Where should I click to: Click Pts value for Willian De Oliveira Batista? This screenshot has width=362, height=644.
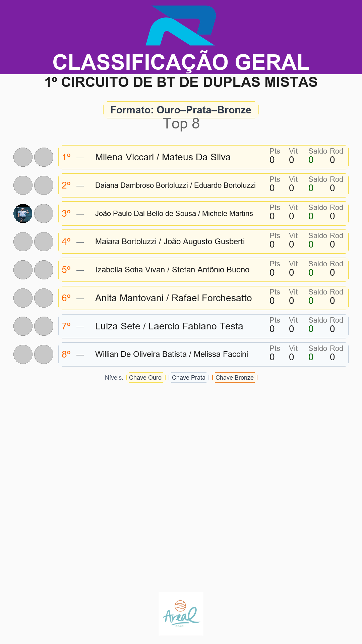point(272,357)
